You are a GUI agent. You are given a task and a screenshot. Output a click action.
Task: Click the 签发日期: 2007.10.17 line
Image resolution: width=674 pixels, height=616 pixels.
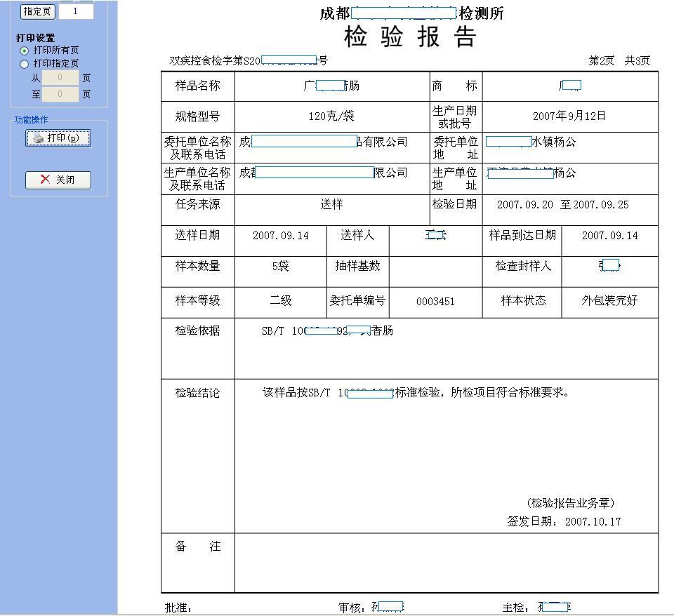pyautogui.click(x=564, y=521)
